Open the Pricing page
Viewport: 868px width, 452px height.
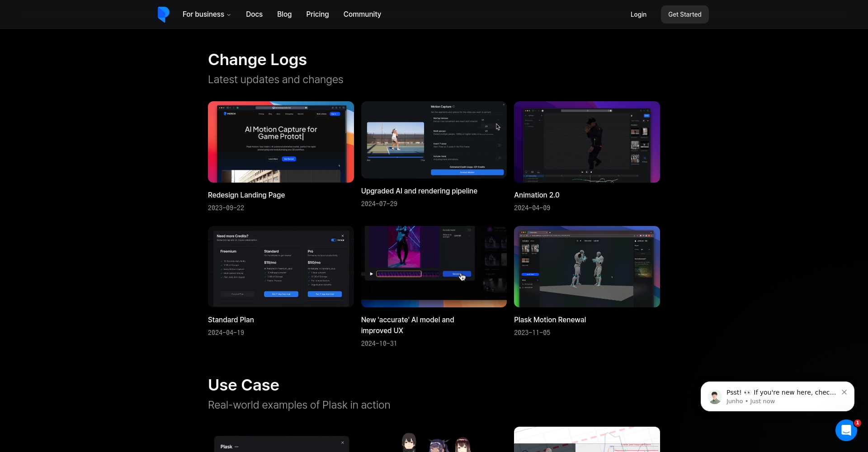tap(317, 14)
